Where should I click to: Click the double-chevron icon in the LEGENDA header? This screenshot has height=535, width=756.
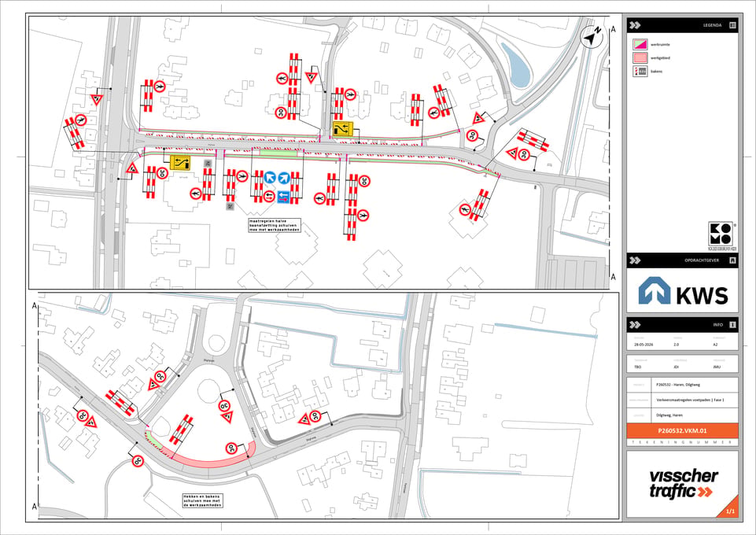click(x=635, y=25)
